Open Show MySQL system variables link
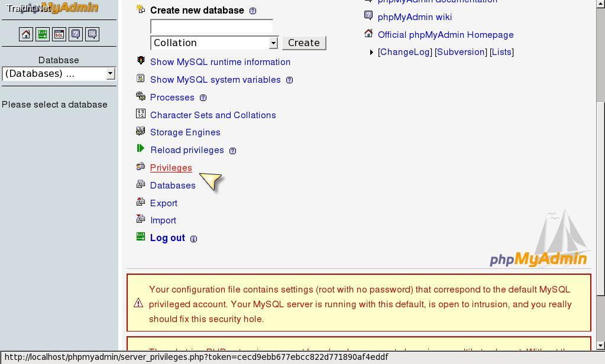 tap(215, 80)
